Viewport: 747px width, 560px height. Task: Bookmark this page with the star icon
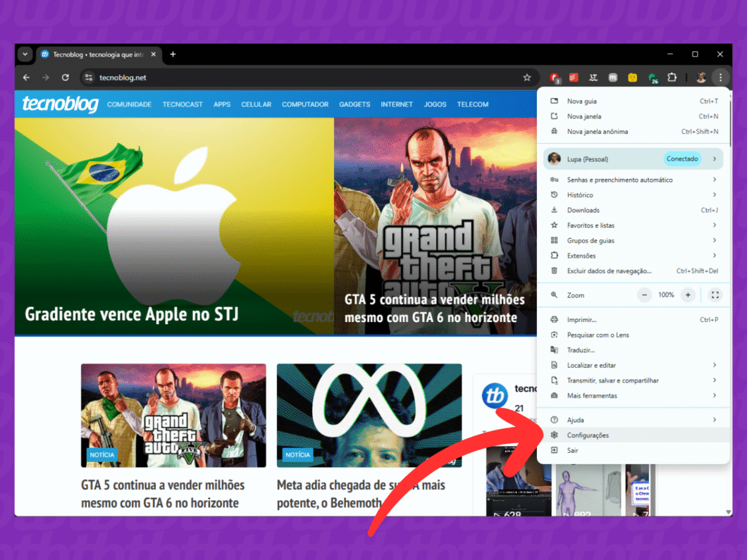(x=527, y=77)
